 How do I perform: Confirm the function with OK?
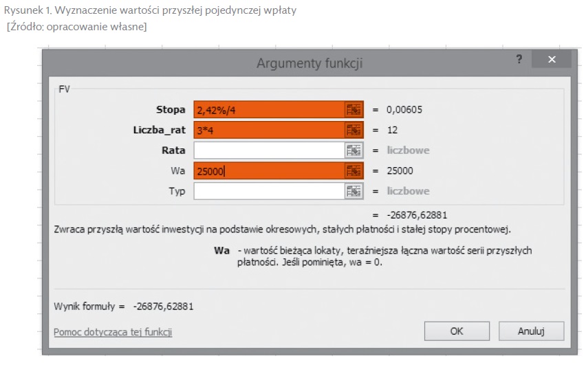(457, 331)
